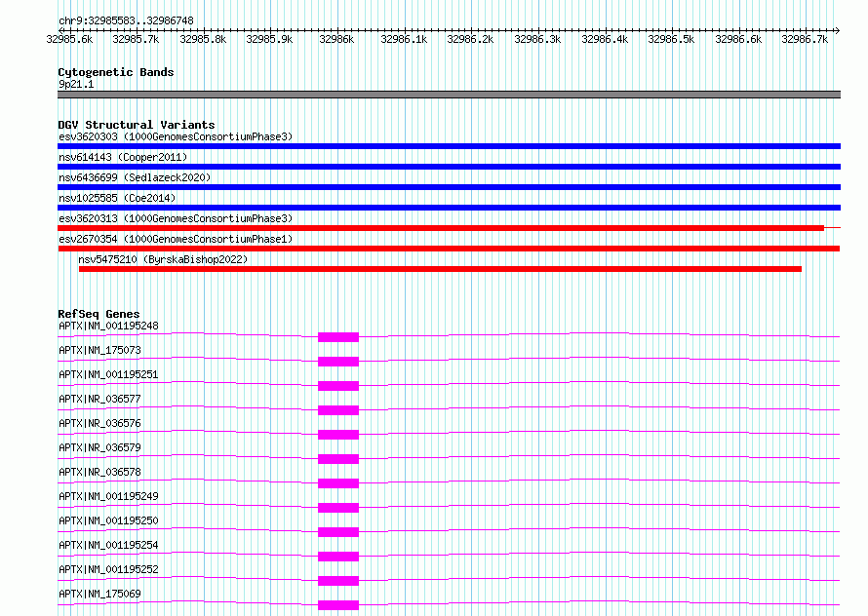
Task: Click the magenta exon of NR_036576
Action: 338,435
